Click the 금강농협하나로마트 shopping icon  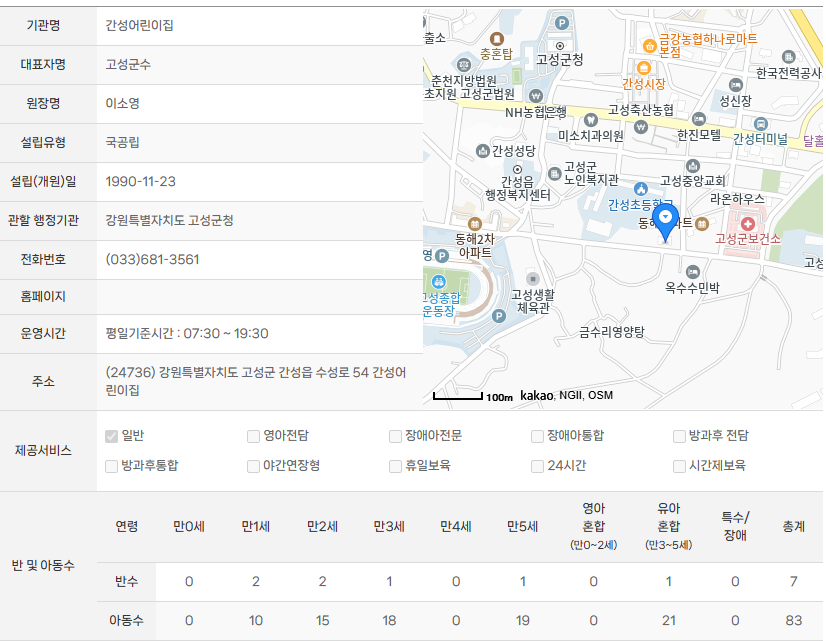click(x=650, y=46)
